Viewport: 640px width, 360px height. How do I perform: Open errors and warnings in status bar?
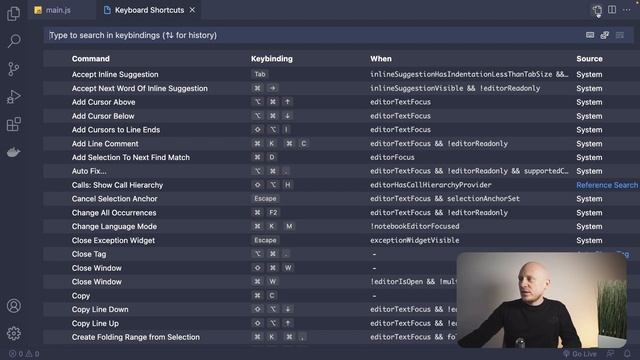24,354
